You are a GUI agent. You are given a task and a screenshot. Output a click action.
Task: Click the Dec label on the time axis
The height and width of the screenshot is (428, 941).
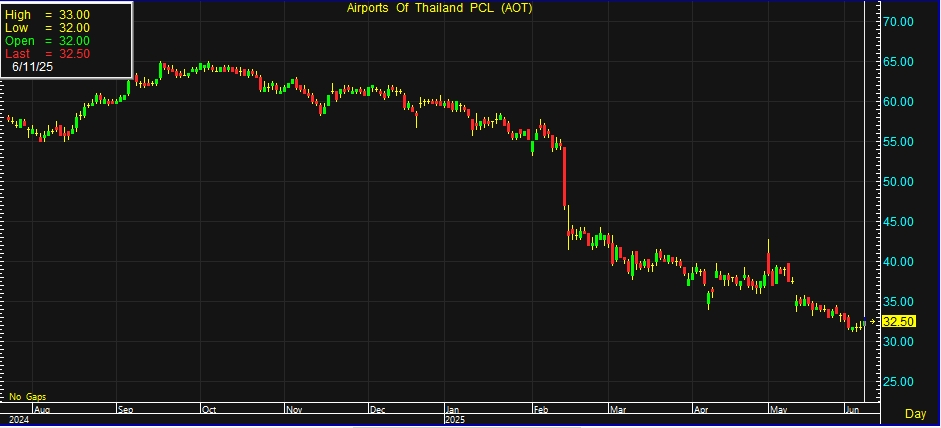coord(377,410)
